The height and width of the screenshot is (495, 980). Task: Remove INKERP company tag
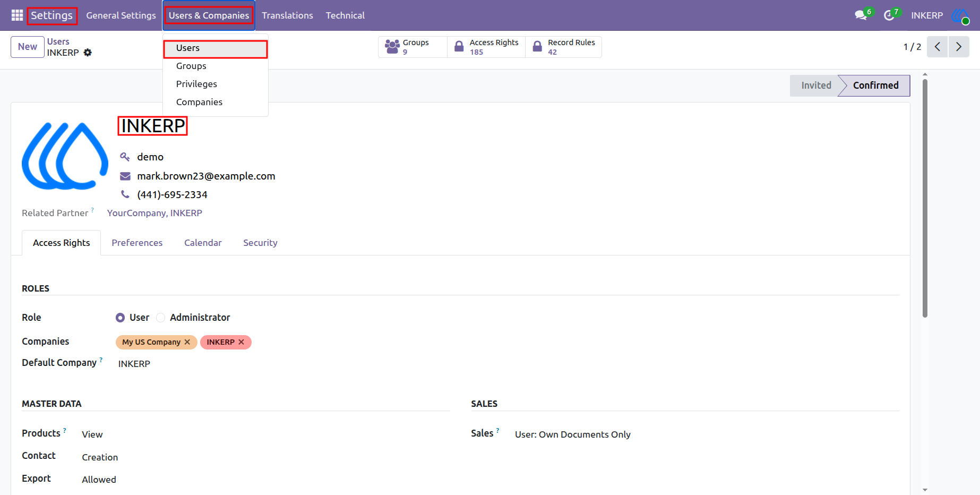pyautogui.click(x=241, y=342)
